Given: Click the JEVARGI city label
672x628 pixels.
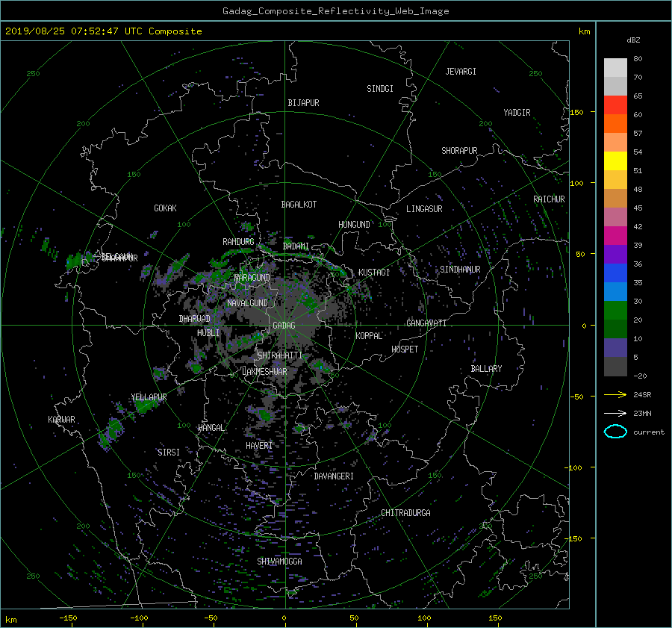Looking at the screenshot, I should [x=461, y=72].
